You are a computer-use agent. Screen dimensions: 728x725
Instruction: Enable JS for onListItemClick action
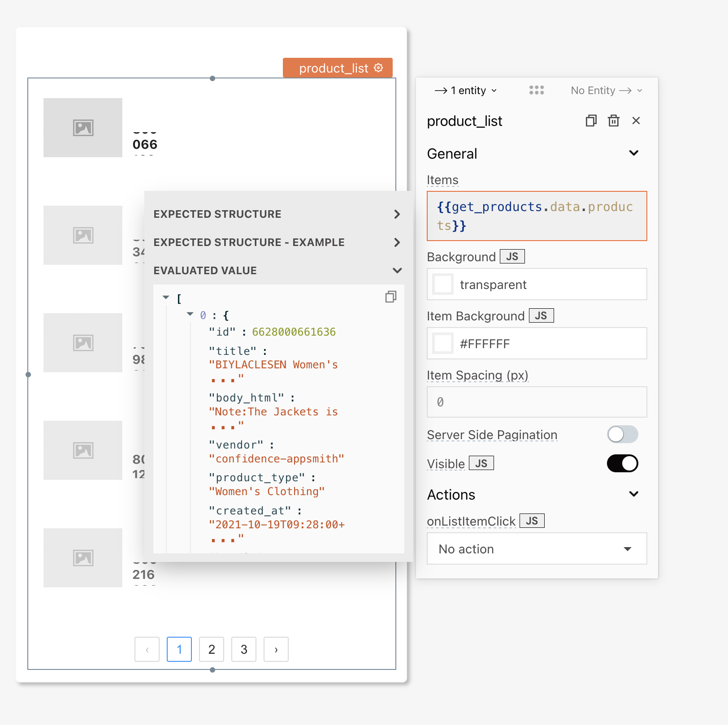point(532,520)
